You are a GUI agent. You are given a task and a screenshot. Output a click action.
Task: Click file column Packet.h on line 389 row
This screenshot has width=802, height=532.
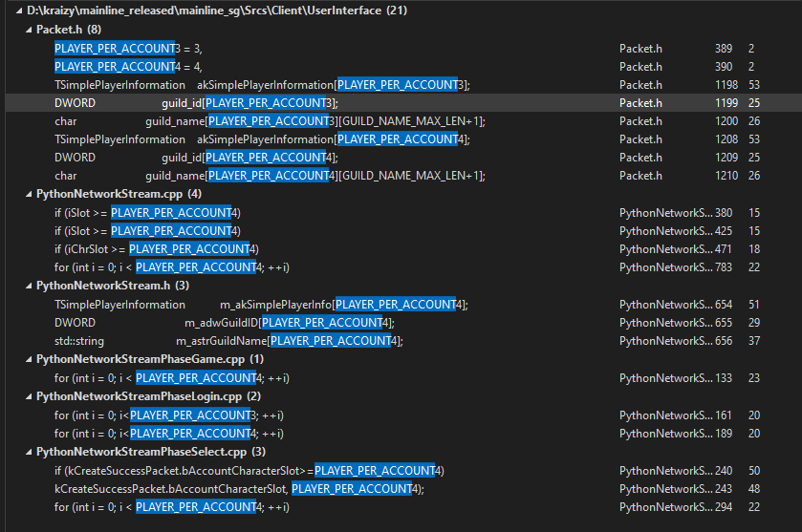(640, 49)
